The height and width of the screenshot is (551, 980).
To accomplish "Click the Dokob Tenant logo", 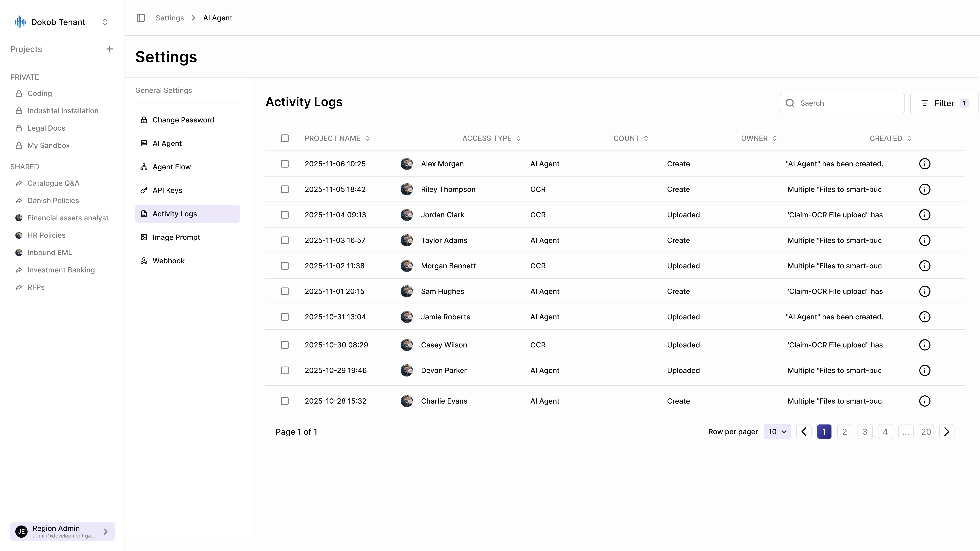I will (21, 22).
